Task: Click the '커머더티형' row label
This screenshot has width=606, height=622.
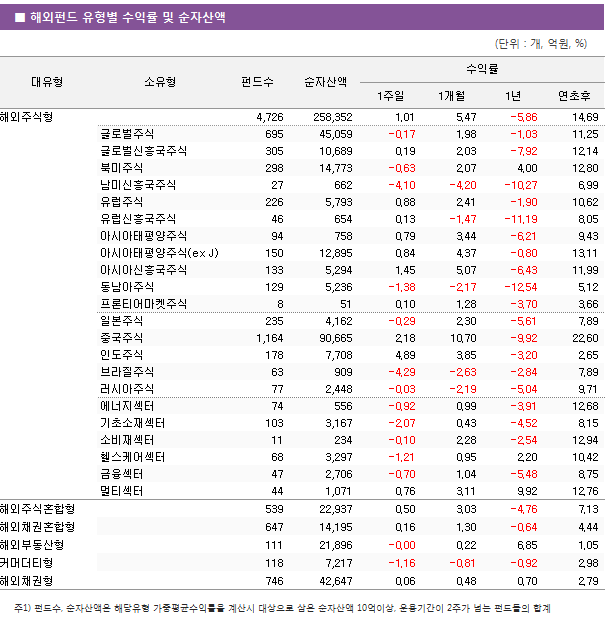Action: pos(27,563)
